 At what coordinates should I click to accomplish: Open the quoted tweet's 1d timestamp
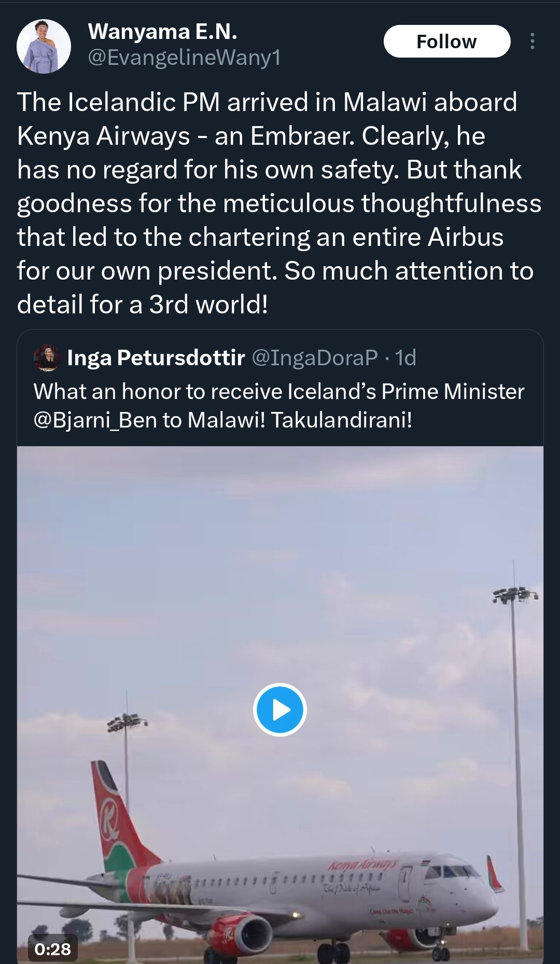(x=405, y=357)
